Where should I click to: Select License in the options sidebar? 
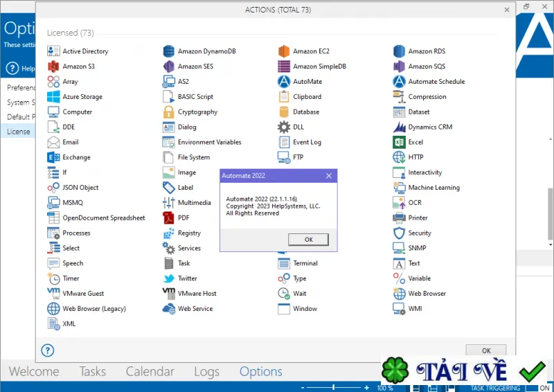pos(18,132)
